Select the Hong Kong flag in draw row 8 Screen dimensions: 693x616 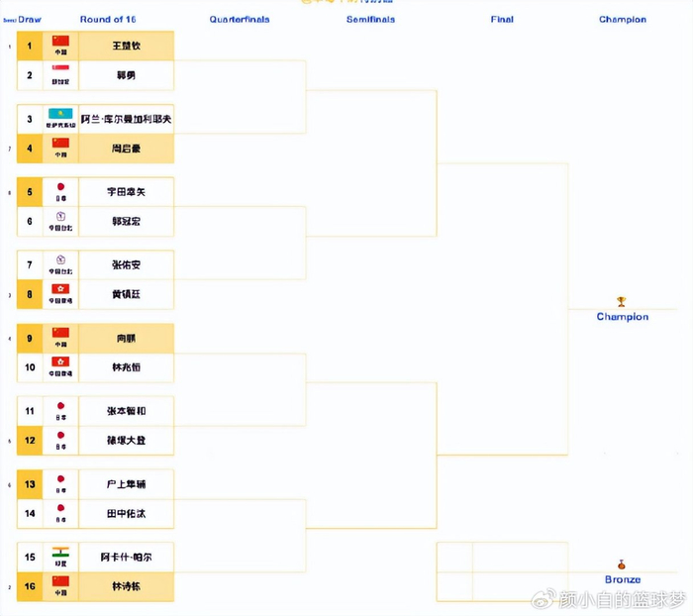pos(60,288)
